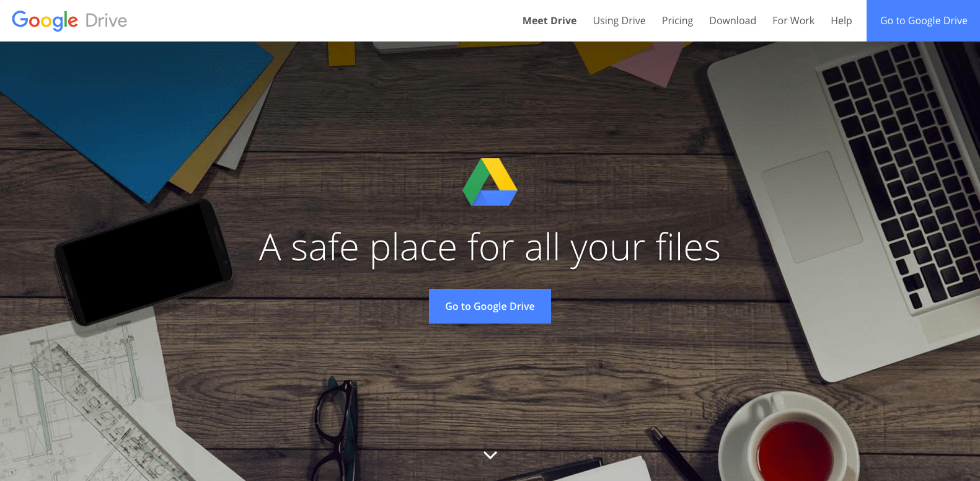Open the Help nav link
980x481 pixels.
pos(841,20)
